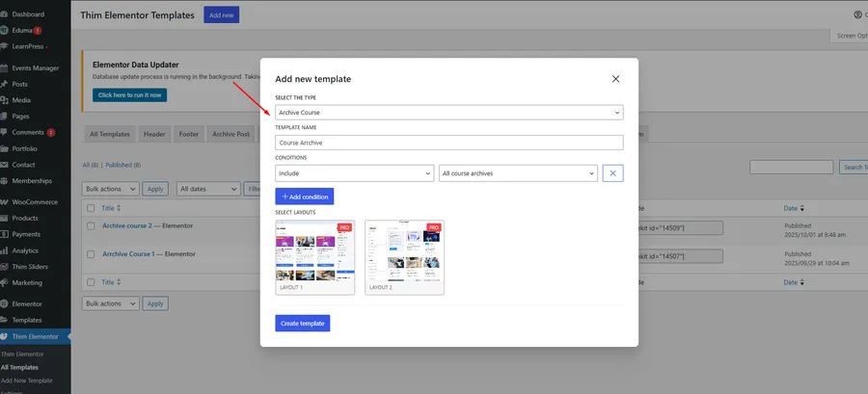Open the Include condition dropdown
The height and width of the screenshot is (394, 868).
(354, 173)
